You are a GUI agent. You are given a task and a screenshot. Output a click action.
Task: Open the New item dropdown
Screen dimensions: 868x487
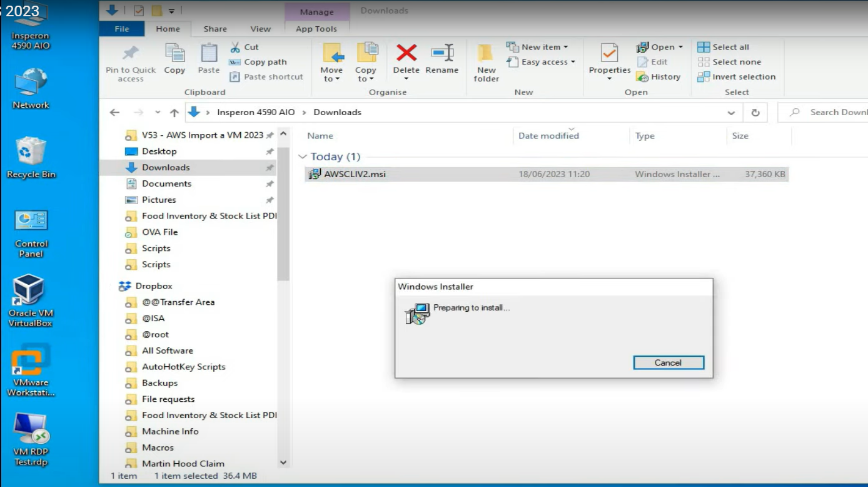click(x=537, y=47)
